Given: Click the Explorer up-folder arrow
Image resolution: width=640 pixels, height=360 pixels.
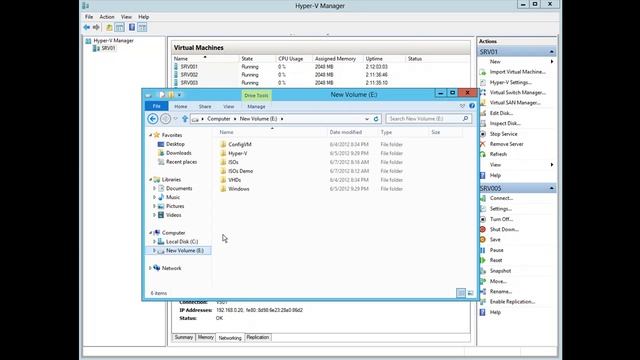Looking at the screenshot, I should click(185, 119).
